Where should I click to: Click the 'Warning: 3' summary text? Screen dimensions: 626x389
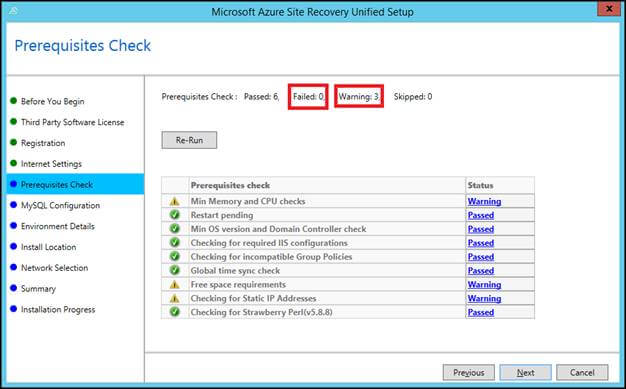pyautogui.click(x=359, y=97)
